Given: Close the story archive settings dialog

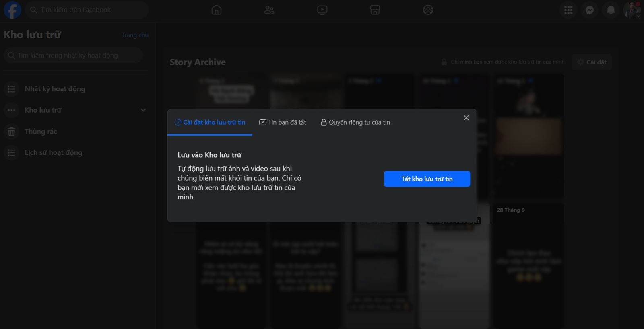Looking at the screenshot, I should tap(466, 118).
